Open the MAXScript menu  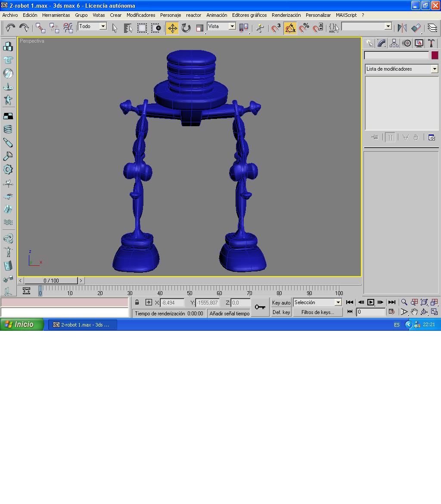coord(346,15)
